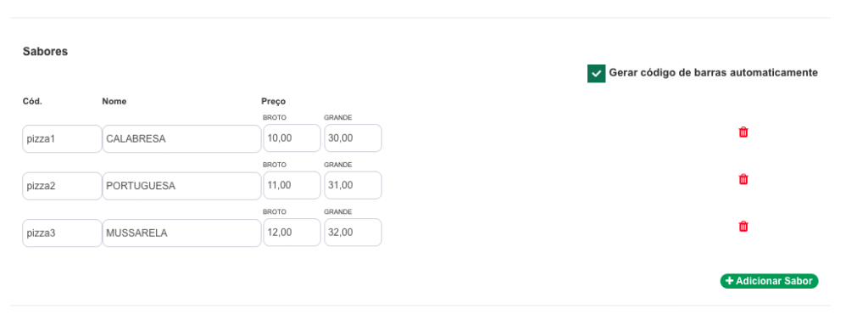Focus the 32,00 Grande price field
This screenshot has width=868, height=320.
tap(353, 233)
